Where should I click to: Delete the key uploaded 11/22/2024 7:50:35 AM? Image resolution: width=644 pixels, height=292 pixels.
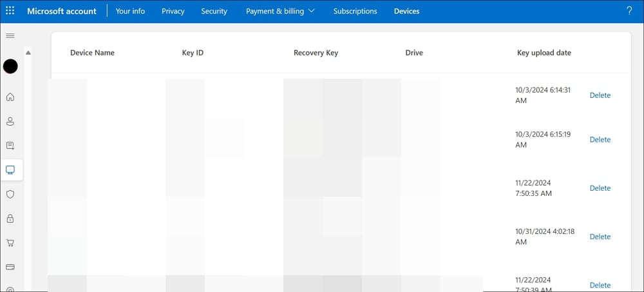600,188
